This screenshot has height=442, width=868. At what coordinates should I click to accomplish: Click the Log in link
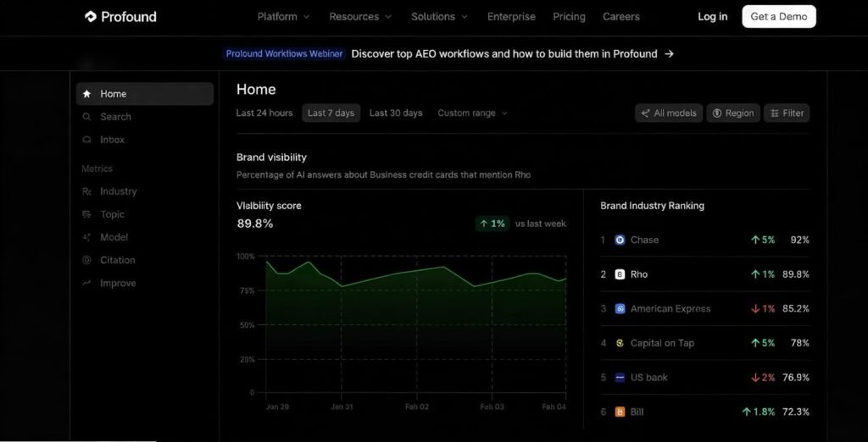point(712,17)
